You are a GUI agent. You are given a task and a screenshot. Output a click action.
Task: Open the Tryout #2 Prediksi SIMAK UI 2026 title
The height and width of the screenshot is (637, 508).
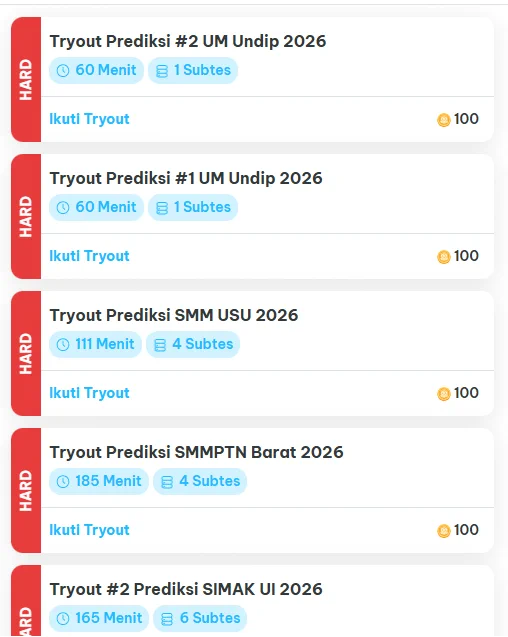tap(186, 589)
